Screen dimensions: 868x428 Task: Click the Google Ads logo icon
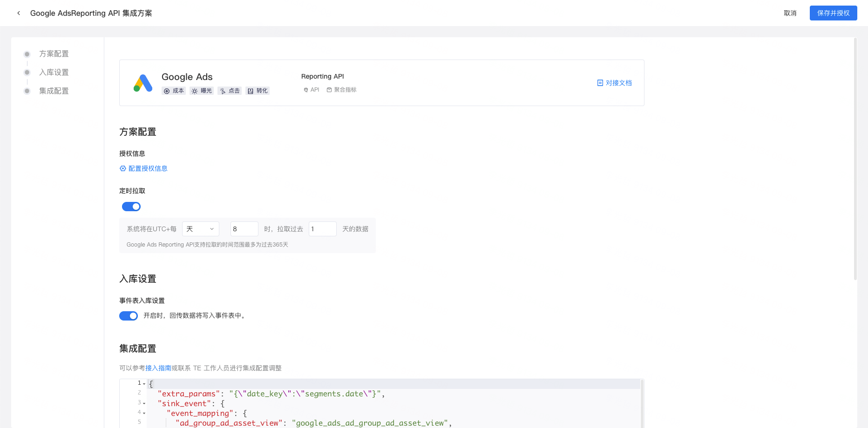(x=142, y=82)
